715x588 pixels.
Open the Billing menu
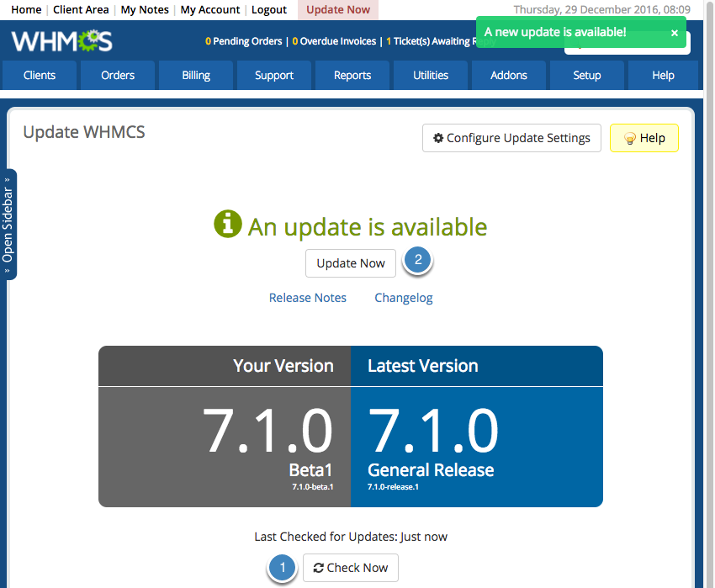[x=196, y=75]
